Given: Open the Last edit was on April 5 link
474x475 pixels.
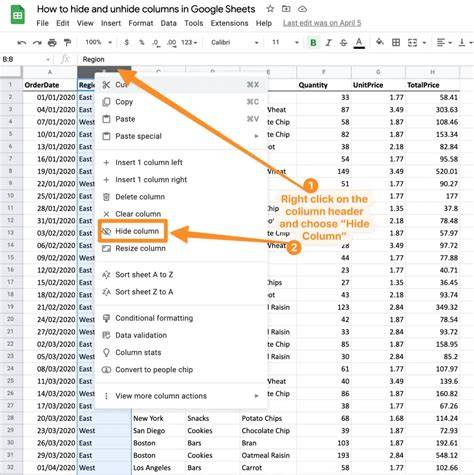Looking at the screenshot, I should click(322, 23).
